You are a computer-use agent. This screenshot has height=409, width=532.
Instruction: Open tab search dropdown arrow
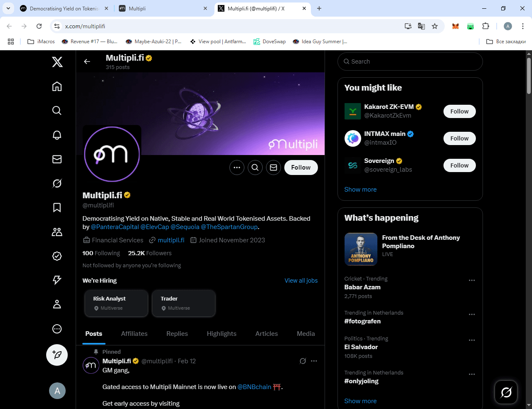[8, 8]
